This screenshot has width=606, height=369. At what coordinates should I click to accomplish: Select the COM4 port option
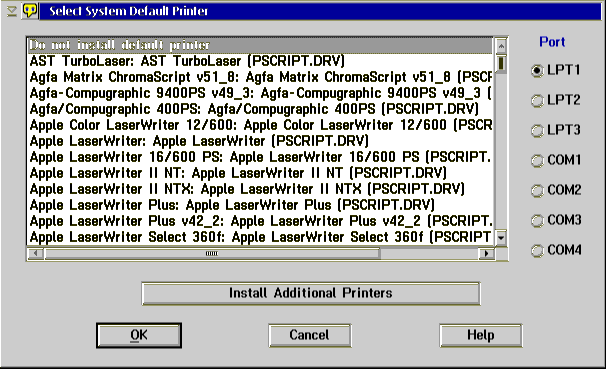556,250
